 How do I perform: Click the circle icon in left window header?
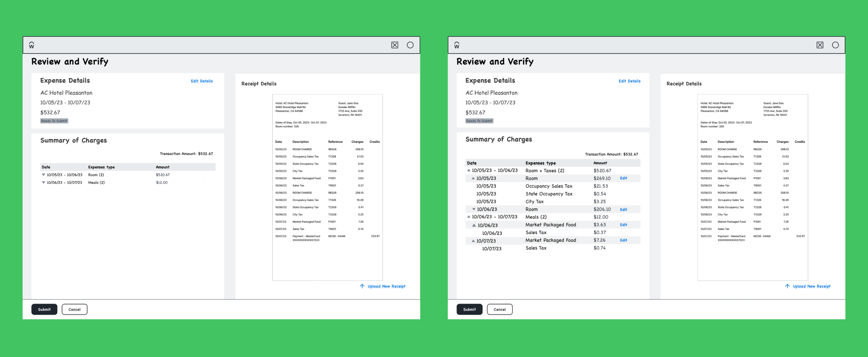[410, 45]
